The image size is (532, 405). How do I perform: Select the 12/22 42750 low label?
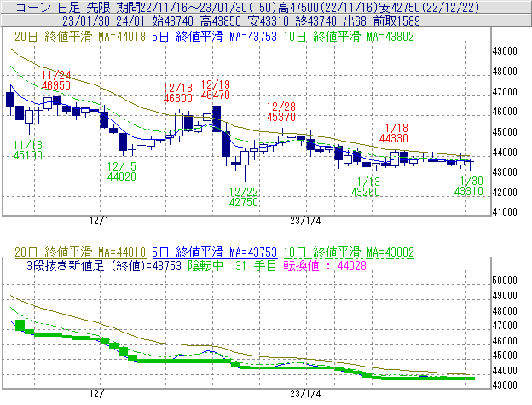point(244,197)
